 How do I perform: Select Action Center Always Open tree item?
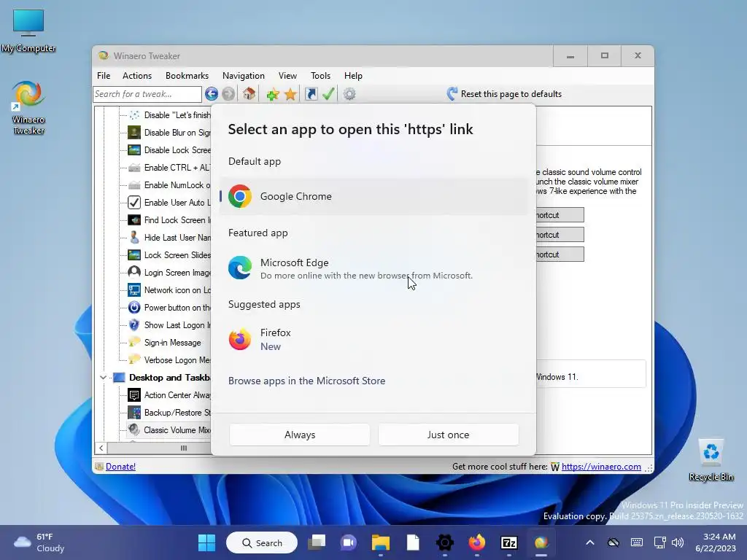[169, 395]
